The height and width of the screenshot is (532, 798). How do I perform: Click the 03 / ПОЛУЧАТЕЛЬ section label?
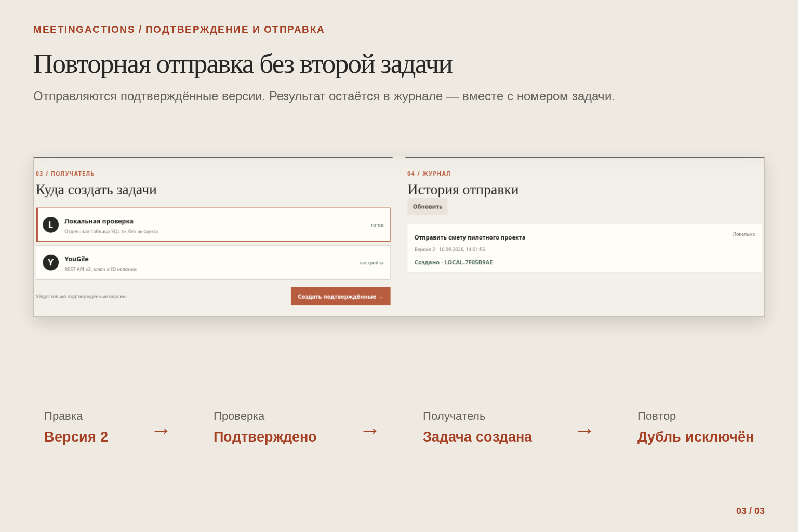pos(65,174)
